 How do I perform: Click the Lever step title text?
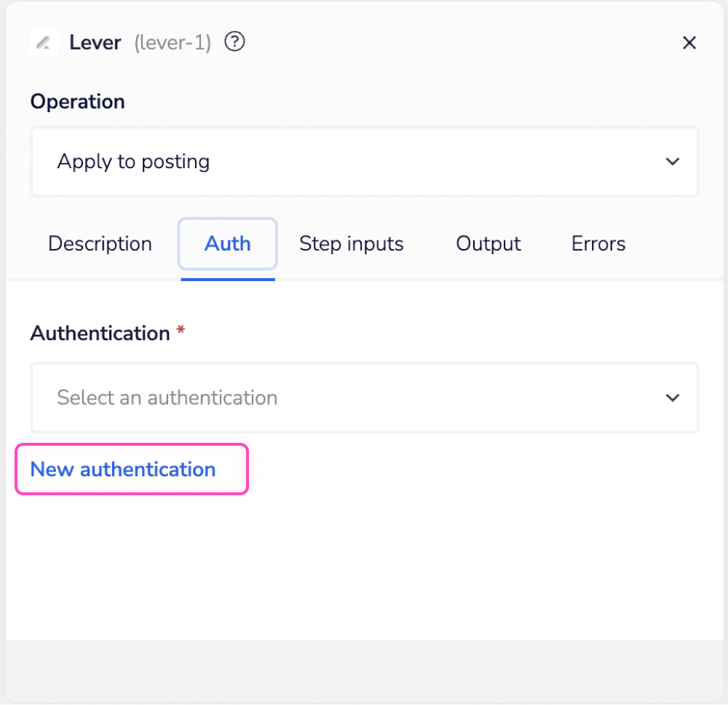(95, 42)
